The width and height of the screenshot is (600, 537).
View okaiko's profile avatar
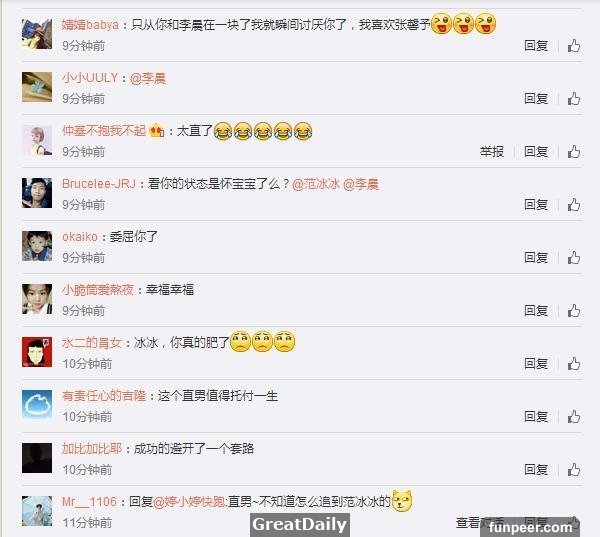37,246
